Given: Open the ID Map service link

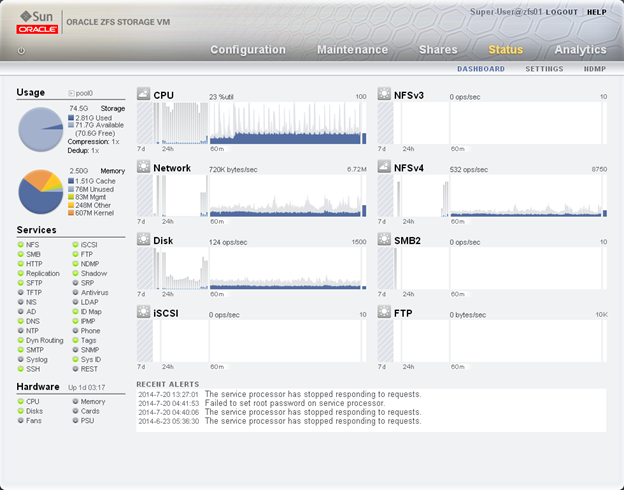Looking at the screenshot, I should tap(91, 312).
